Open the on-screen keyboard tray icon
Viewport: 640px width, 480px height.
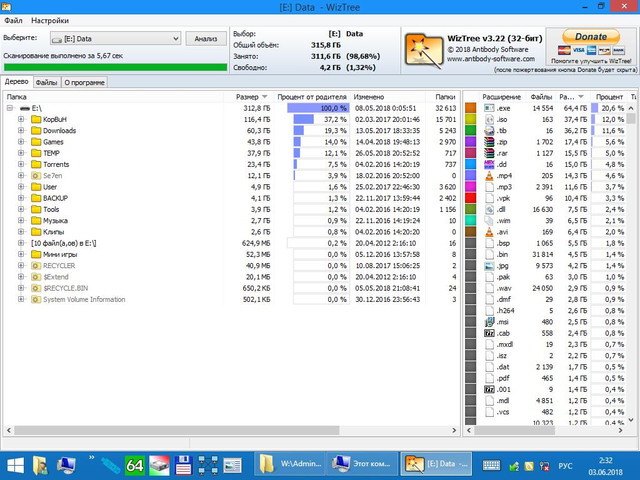point(491,465)
